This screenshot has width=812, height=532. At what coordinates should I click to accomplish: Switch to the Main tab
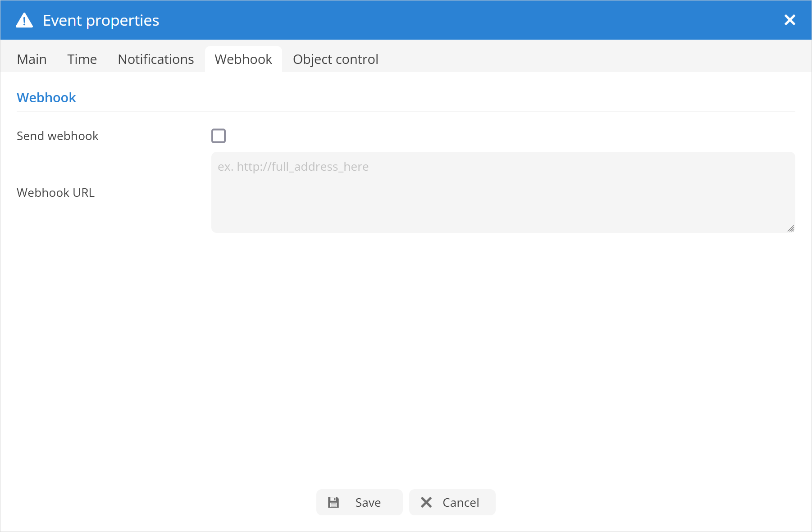[32, 59]
